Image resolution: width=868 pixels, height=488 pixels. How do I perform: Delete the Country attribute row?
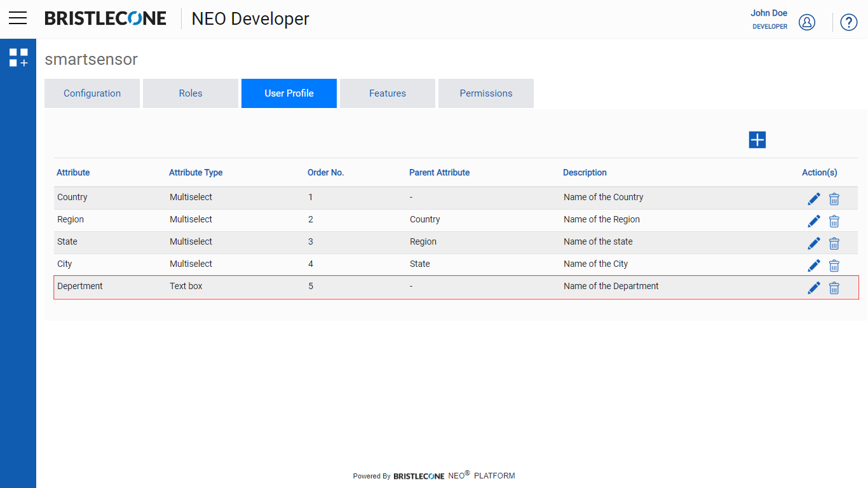[834, 199]
